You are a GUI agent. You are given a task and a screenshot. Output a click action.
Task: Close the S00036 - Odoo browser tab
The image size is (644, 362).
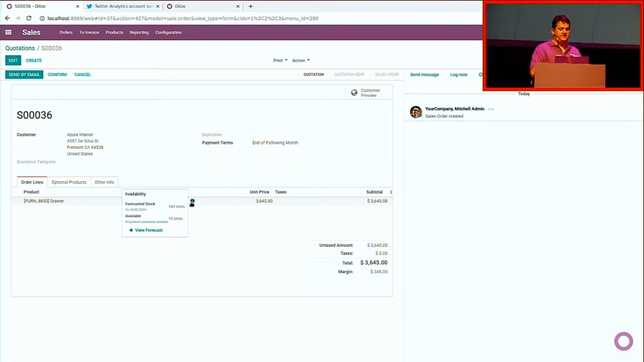click(x=78, y=6)
